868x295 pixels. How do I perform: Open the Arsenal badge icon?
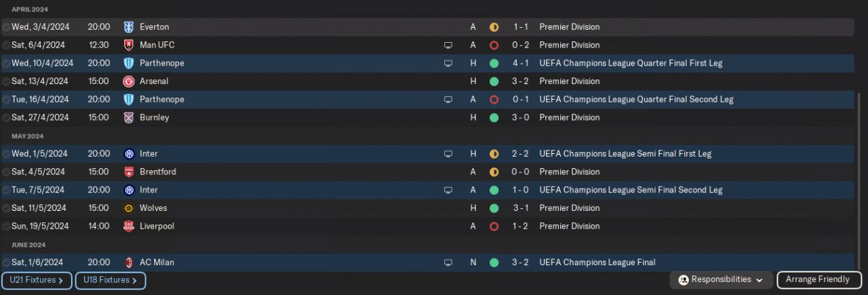[x=128, y=81]
